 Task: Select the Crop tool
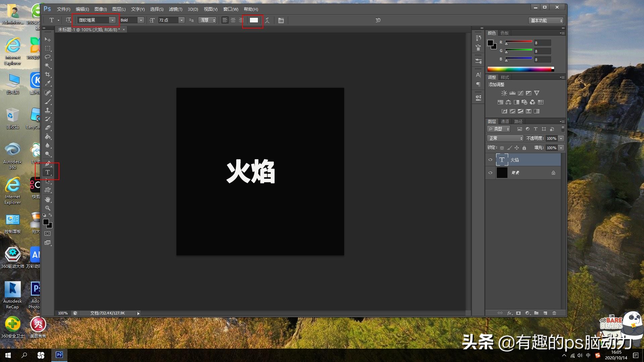[x=48, y=74]
